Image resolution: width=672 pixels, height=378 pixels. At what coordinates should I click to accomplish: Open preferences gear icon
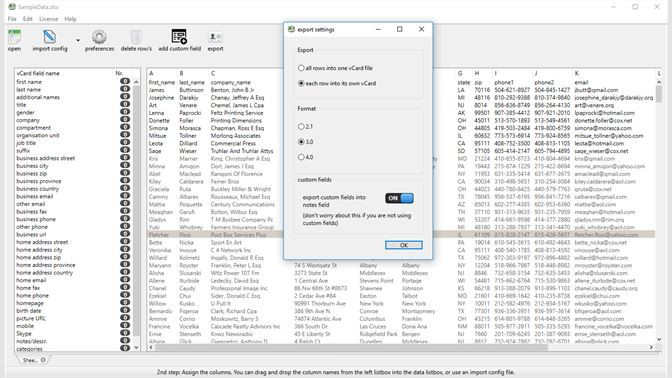(x=99, y=40)
